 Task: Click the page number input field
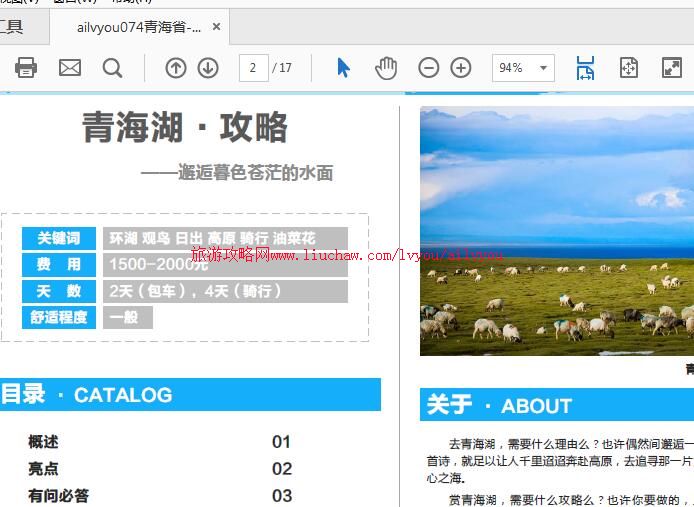coord(253,68)
